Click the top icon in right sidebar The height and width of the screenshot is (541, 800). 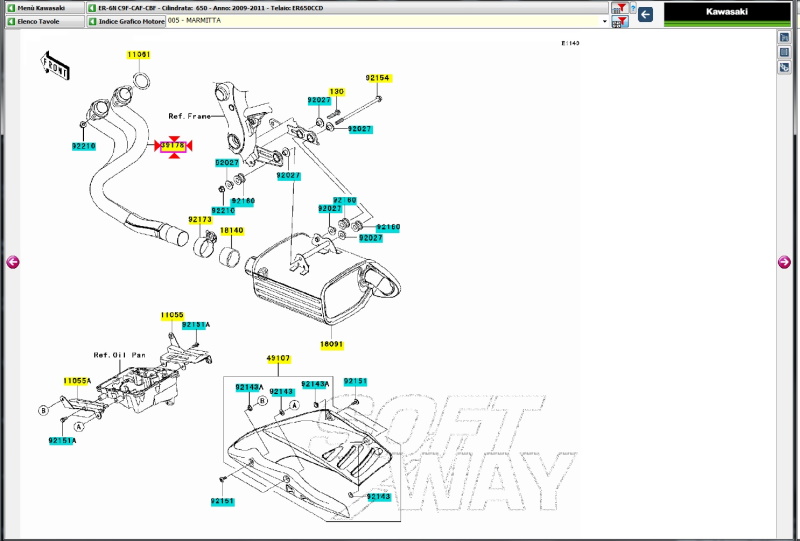click(785, 37)
